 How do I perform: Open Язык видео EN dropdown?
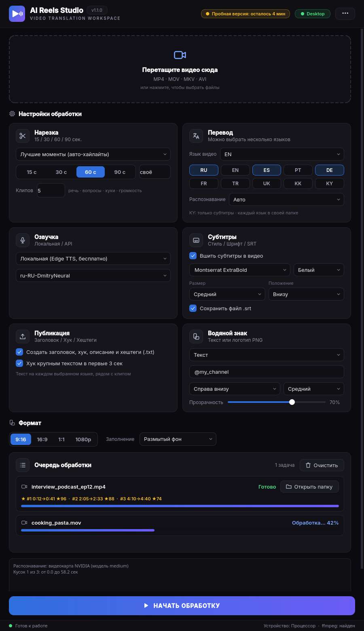pyautogui.click(x=282, y=154)
